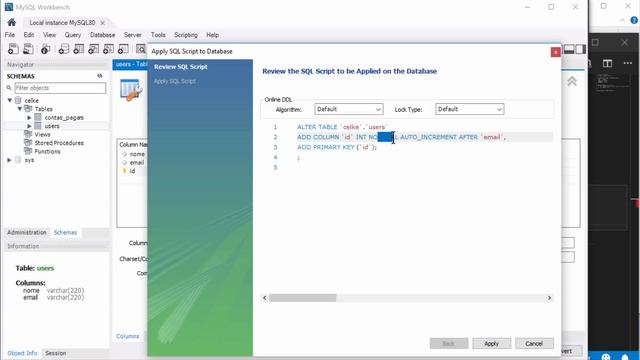Open the File menu
The height and width of the screenshot is (360, 640).
coord(10,35)
